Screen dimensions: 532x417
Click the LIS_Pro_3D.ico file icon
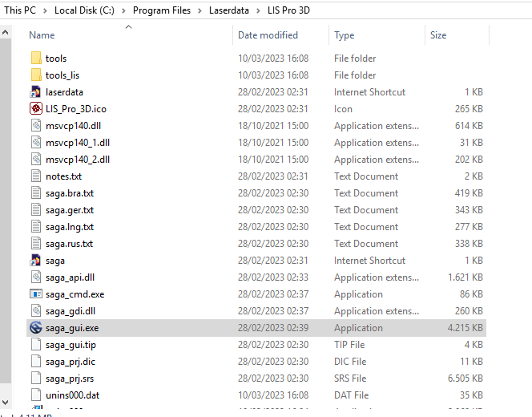[x=35, y=109]
